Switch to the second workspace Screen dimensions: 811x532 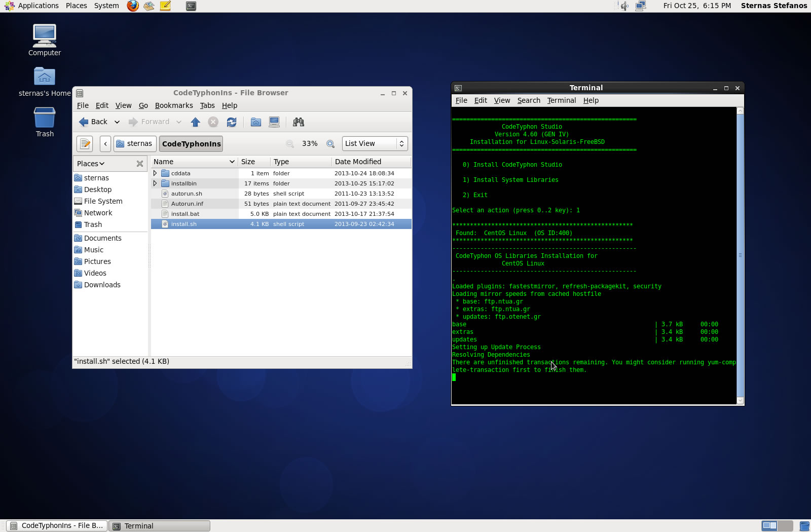click(x=785, y=525)
